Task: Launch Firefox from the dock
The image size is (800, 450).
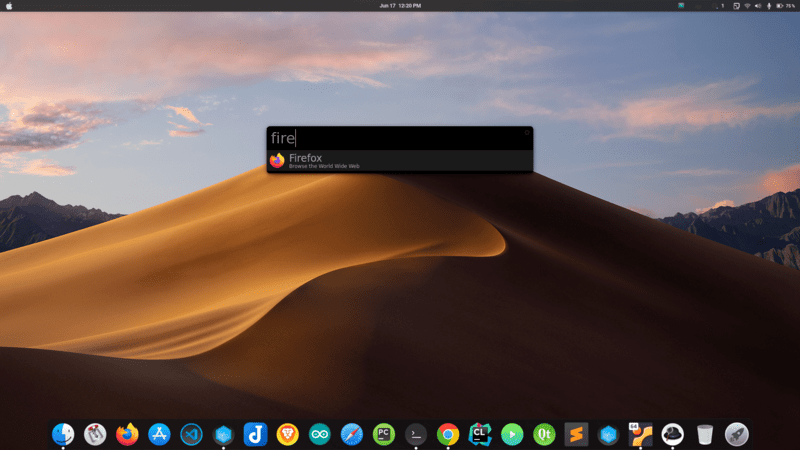Action: [x=127, y=434]
